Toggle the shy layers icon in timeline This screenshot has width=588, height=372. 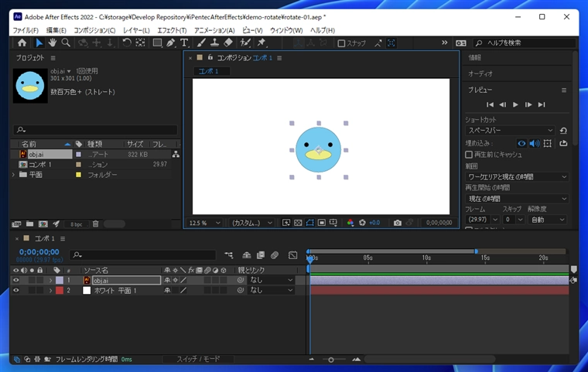pos(246,255)
